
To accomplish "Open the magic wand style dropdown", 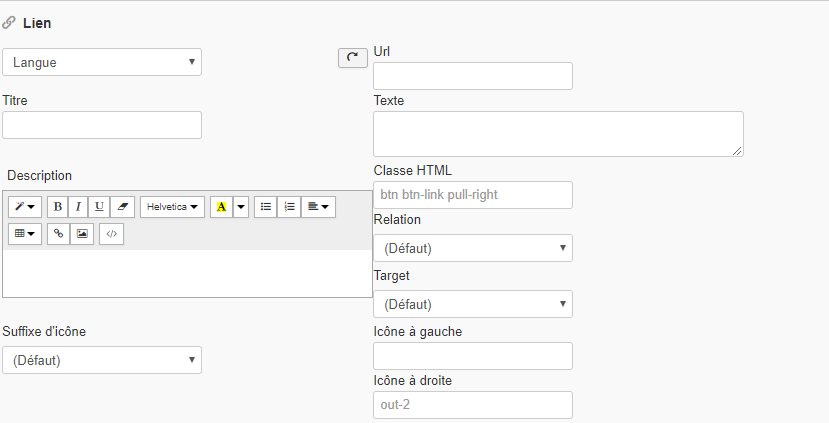I will [25, 207].
